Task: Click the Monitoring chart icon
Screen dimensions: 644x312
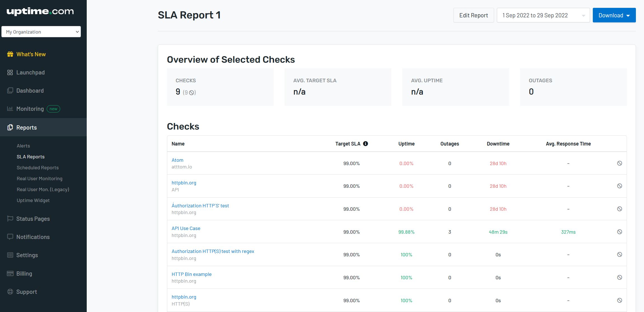Action: [10, 109]
